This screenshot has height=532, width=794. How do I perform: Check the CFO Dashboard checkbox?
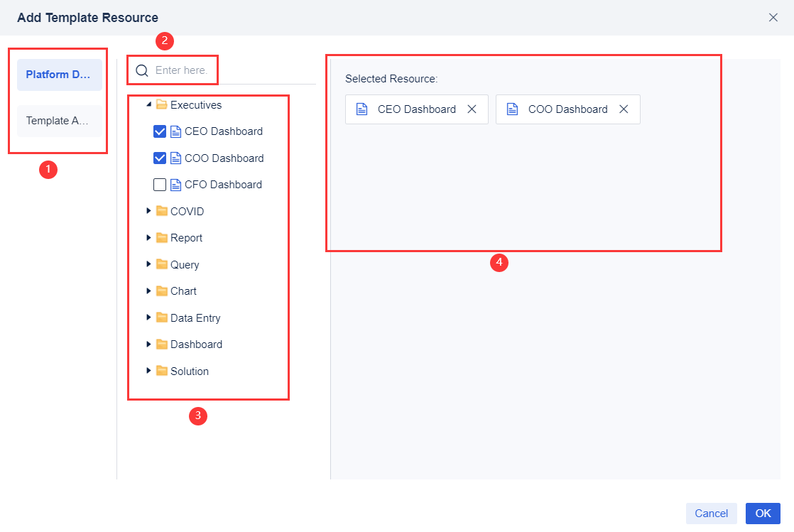[160, 184]
